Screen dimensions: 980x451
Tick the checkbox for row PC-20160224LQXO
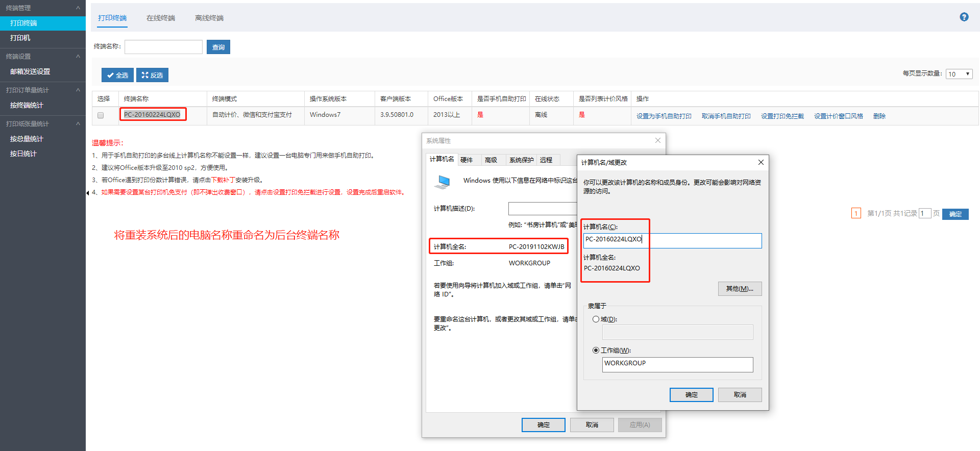(101, 115)
